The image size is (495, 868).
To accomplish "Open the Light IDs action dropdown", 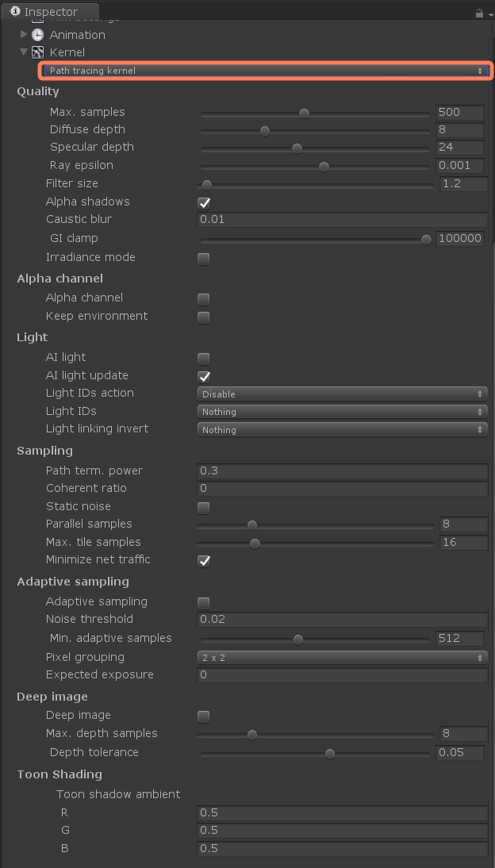I will tap(342, 394).
